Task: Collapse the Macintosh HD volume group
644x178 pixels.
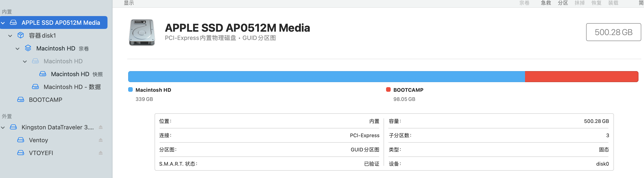Action: (x=17, y=49)
